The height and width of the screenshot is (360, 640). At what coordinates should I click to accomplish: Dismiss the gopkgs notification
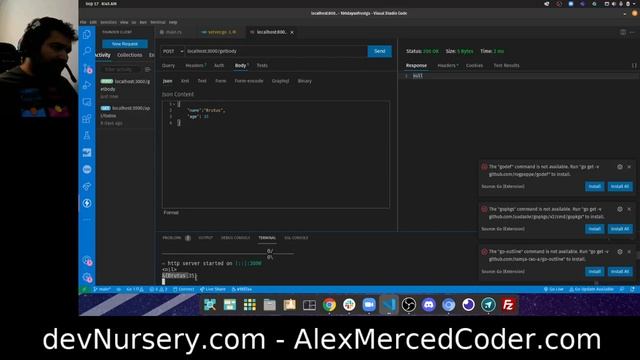(x=629, y=209)
